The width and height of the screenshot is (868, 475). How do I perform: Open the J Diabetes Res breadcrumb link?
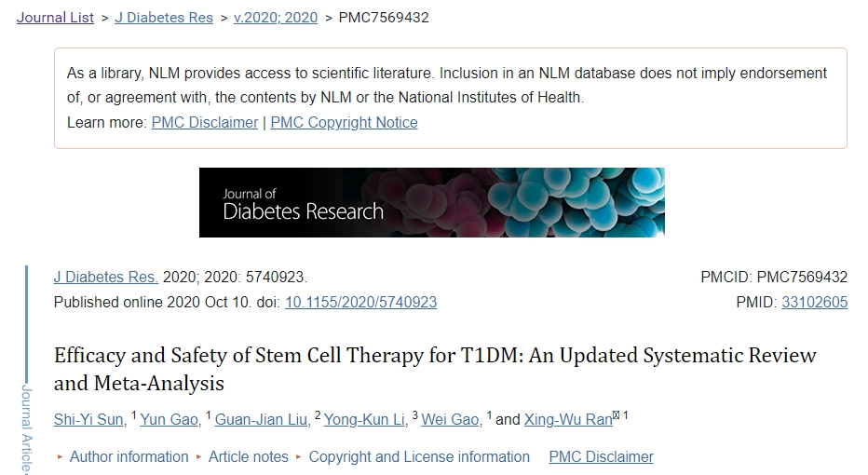pos(163,17)
